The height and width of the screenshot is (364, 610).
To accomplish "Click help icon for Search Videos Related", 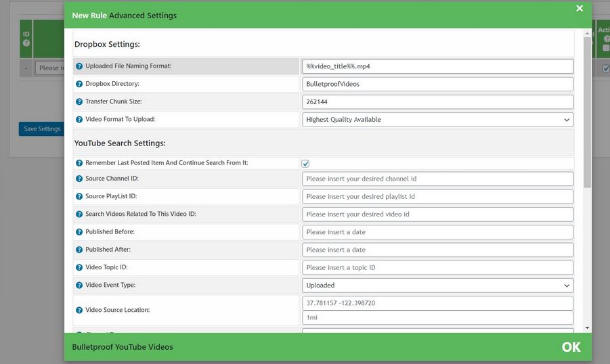I will point(79,214).
